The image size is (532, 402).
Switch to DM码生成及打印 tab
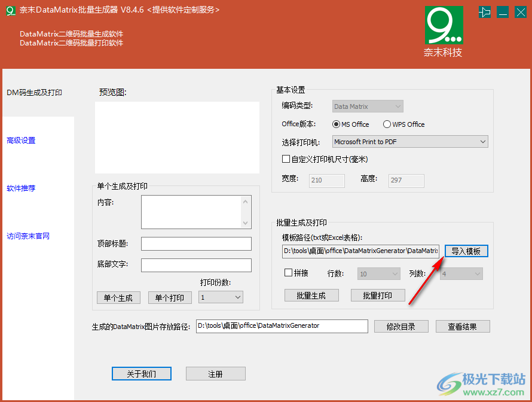(34, 93)
